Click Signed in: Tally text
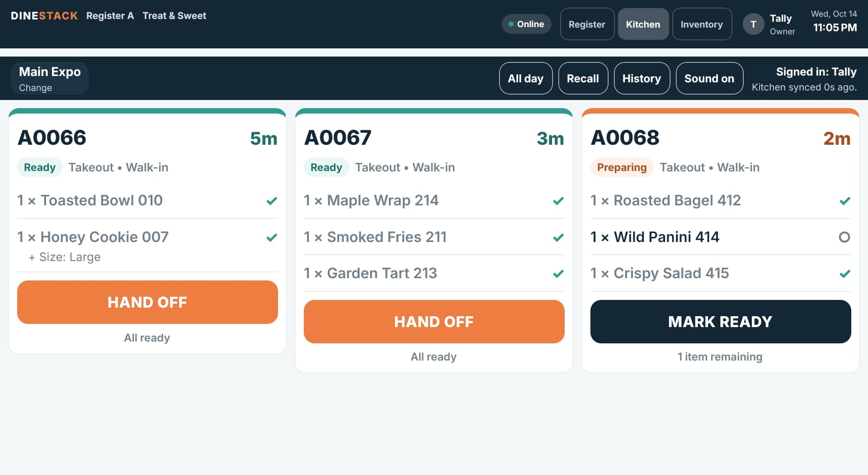Image resolution: width=868 pixels, height=475 pixels. pos(816,72)
